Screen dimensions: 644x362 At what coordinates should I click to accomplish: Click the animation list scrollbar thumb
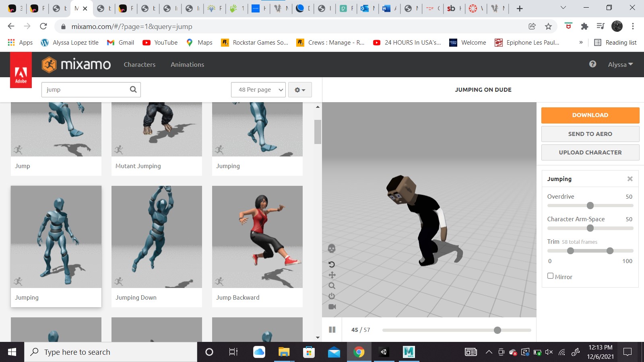point(318,132)
